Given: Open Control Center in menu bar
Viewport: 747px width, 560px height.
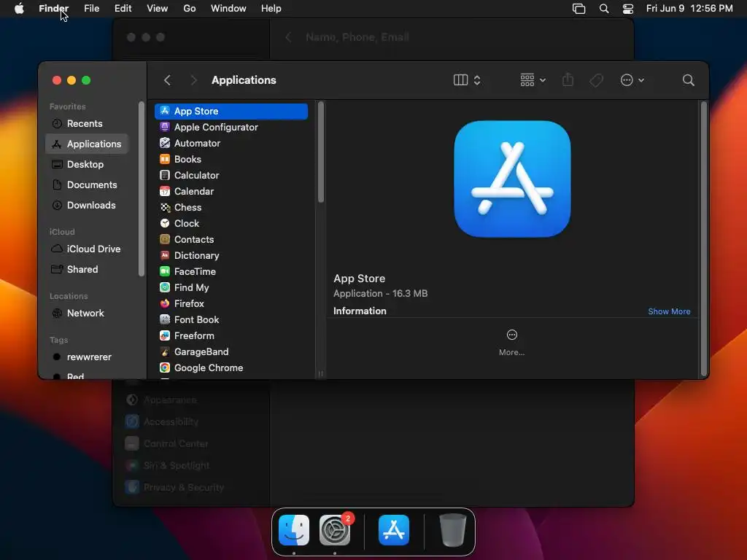Looking at the screenshot, I should click(x=628, y=9).
